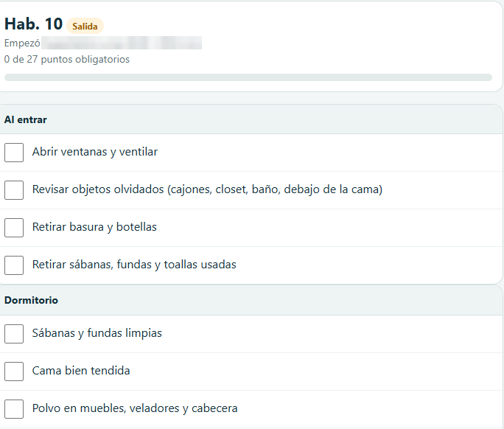
Task: Tick the 'Revisar objetos olvidados' checkbox
Action: coord(14,190)
